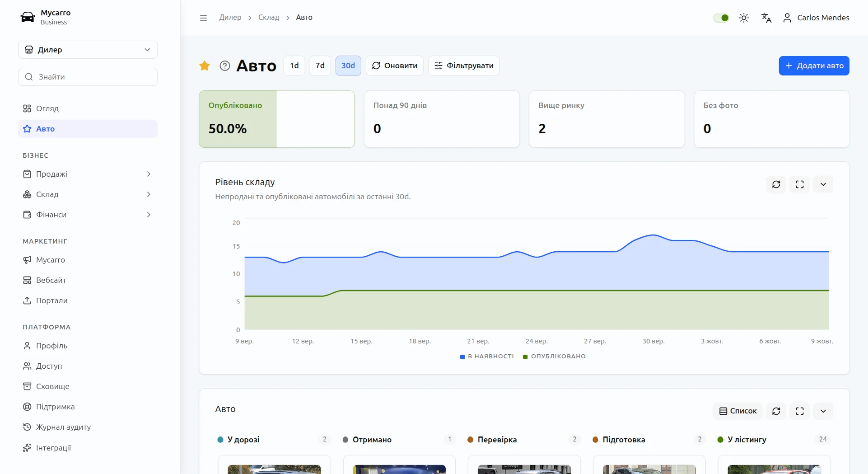Open Сховище in the sidebar
868x474 pixels.
coord(88,386)
